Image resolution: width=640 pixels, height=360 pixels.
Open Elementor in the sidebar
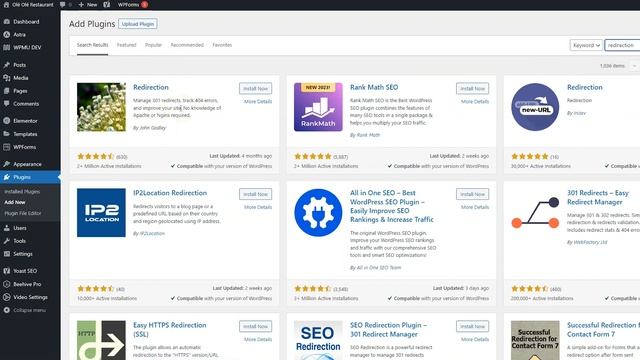coord(25,121)
